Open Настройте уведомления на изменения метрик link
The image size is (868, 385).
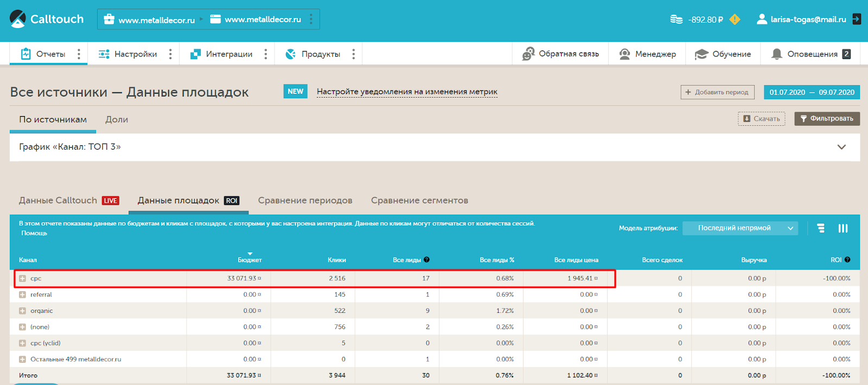click(x=407, y=92)
